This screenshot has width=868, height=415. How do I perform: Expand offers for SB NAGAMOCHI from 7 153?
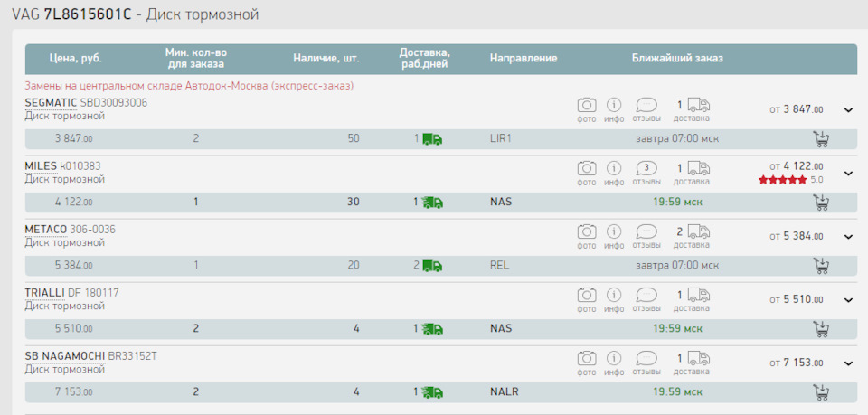849,363
